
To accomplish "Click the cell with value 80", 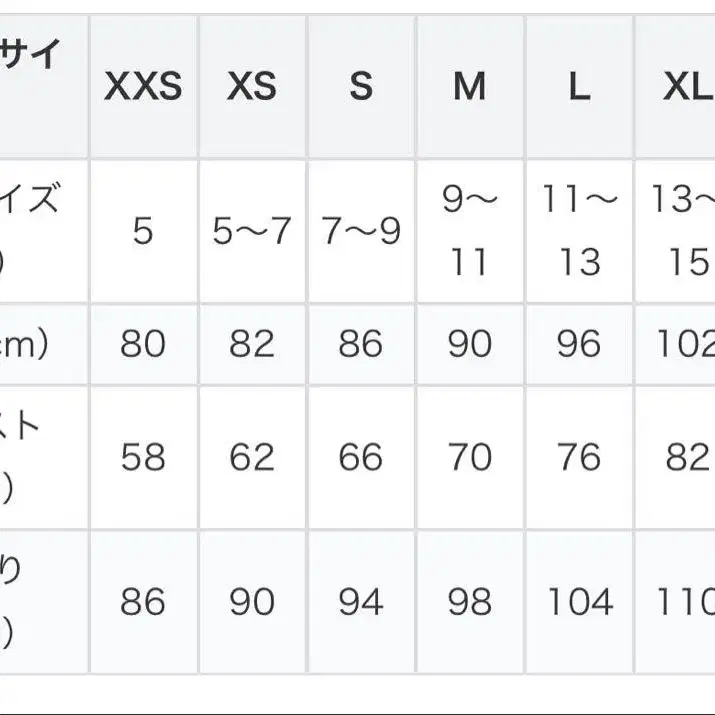I will 143,344.
